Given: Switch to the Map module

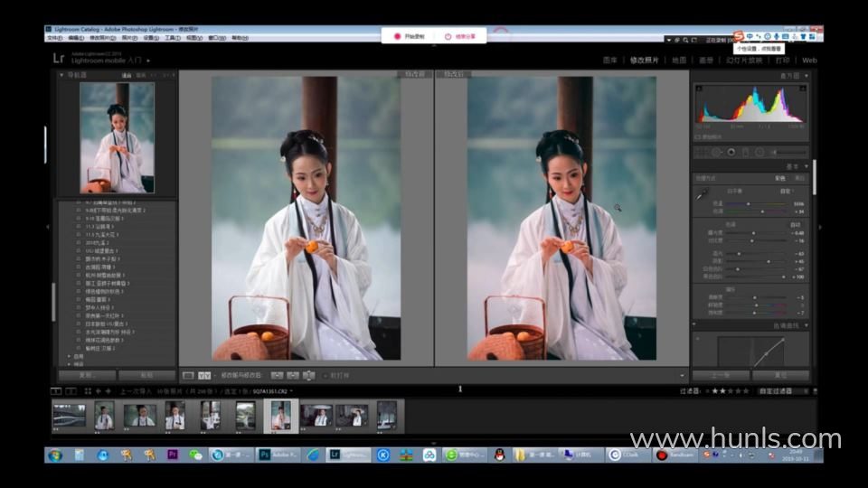Looking at the screenshot, I should pos(679,61).
